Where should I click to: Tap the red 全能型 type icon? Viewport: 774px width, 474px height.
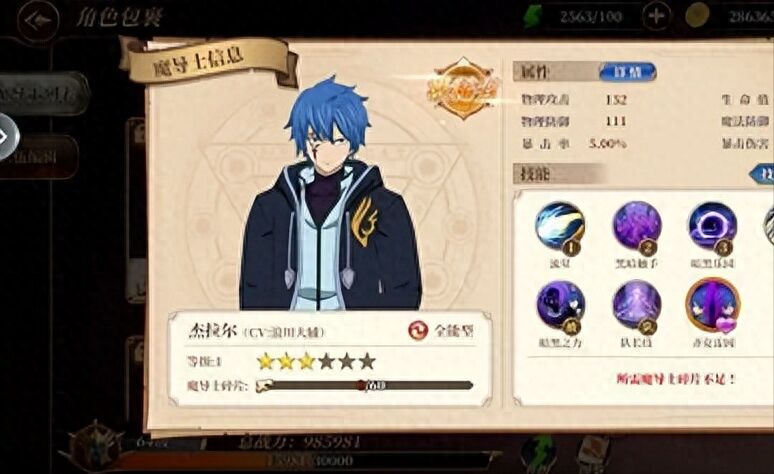[418, 331]
